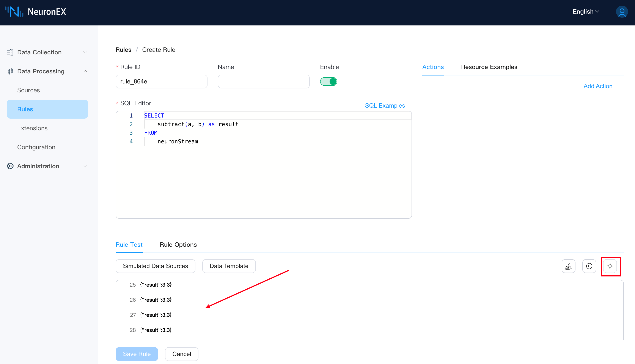Click the Administration gear icon

pos(10,166)
